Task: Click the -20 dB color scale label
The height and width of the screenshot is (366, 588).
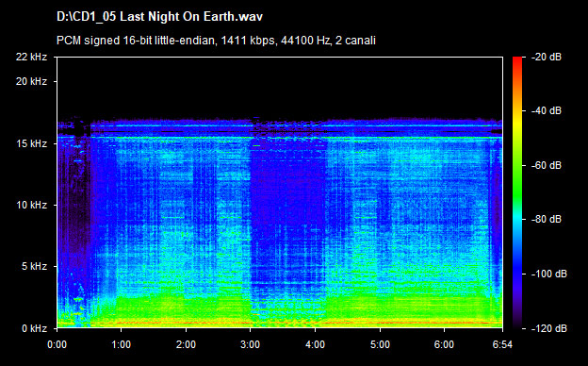Action: click(x=547, y=57)
